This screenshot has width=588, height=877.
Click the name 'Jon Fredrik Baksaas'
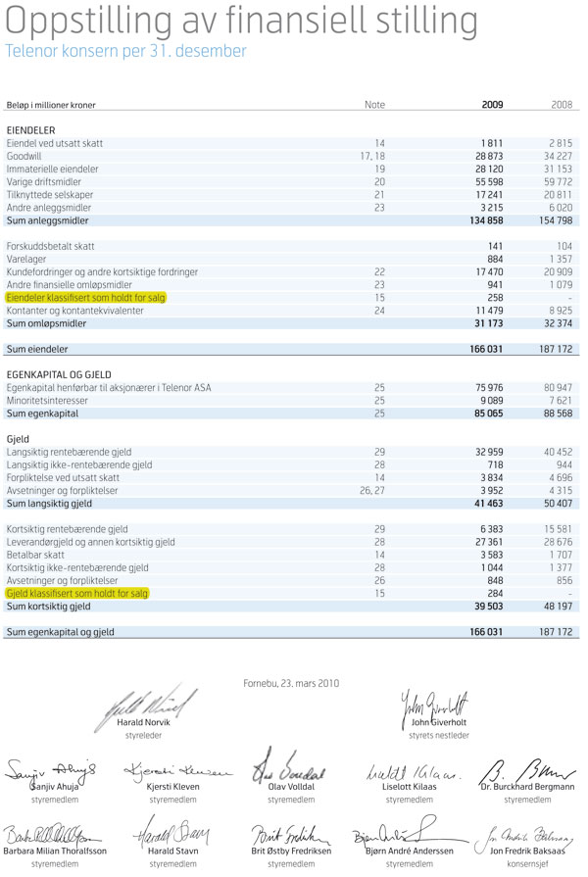pos(527,851)
